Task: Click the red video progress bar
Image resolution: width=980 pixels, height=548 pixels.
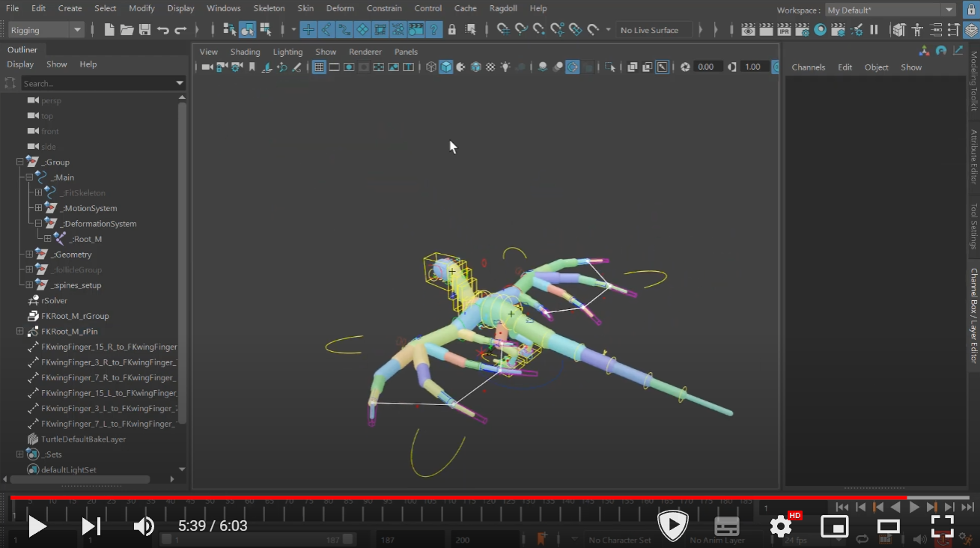Action: (449, 497)
